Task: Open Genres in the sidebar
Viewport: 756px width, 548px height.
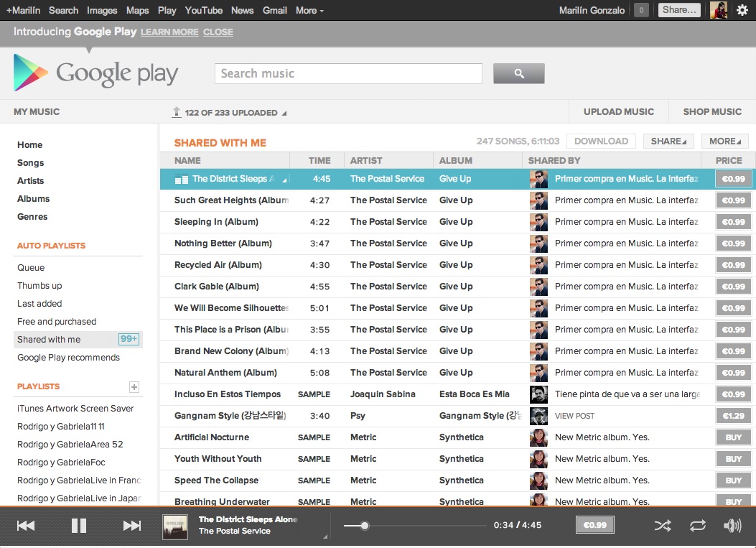Action: click(x=32, y=217)
